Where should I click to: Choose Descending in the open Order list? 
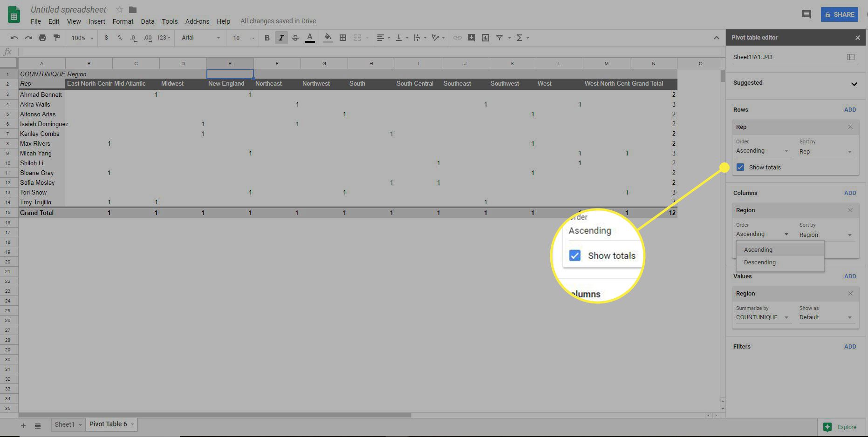780,262
